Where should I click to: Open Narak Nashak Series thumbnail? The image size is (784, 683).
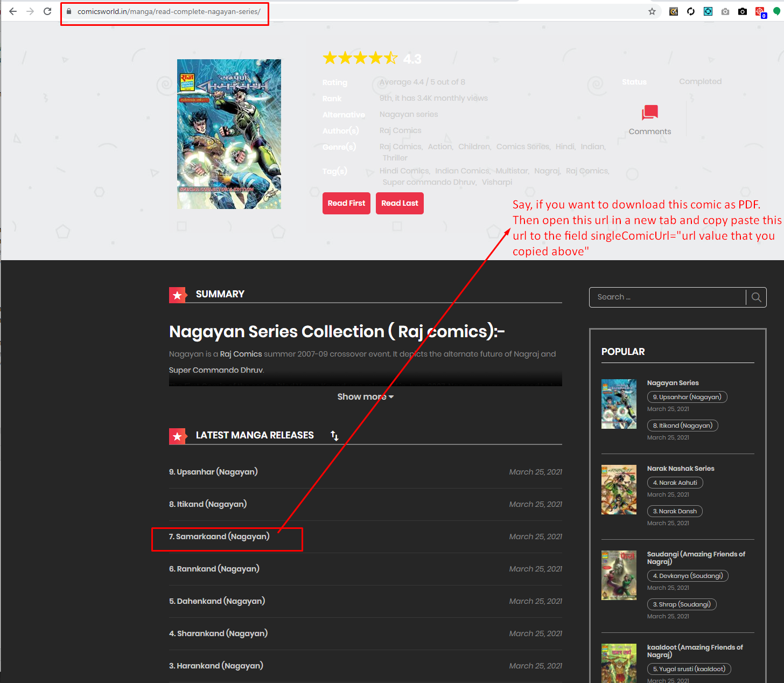pos(619,490)
